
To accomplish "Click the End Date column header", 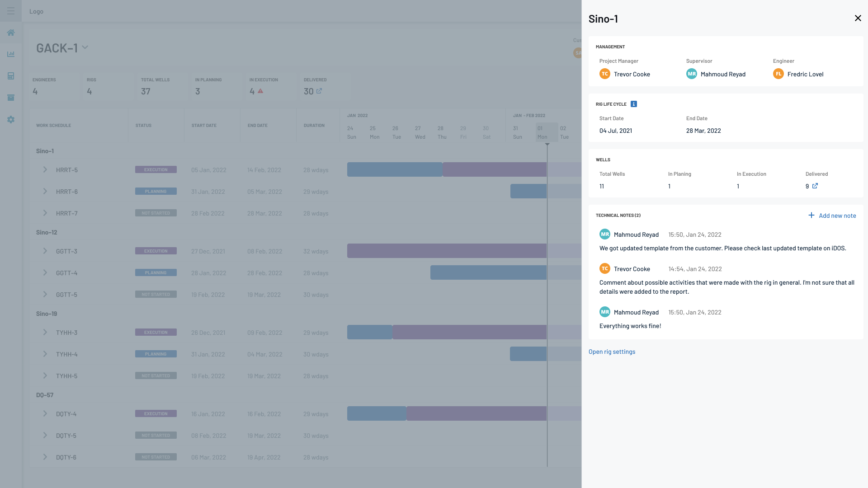I will click(258, 125).
